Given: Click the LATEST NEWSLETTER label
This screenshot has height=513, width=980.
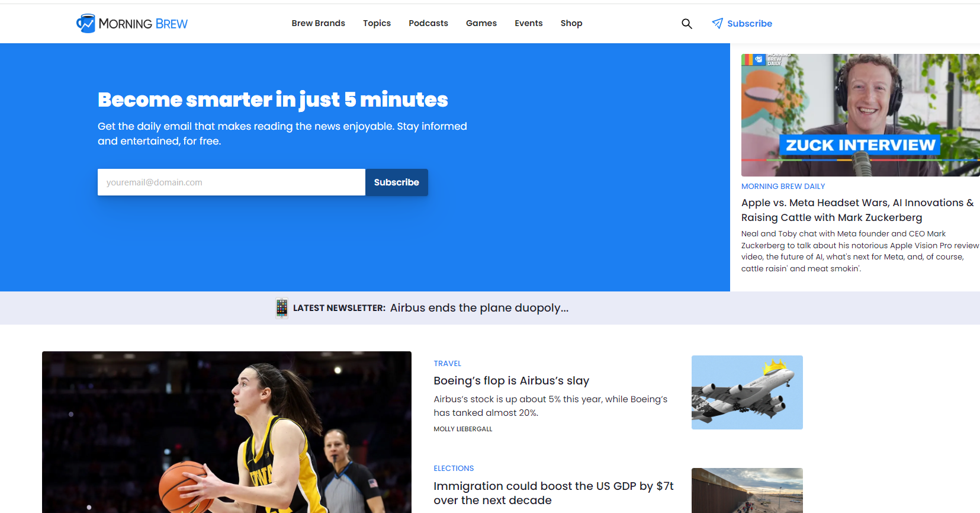Looking at the screenshot, I should tap(339, 308).
